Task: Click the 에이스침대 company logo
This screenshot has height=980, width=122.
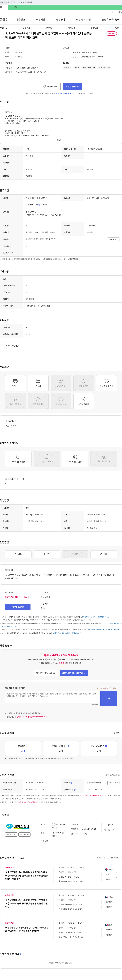Action: [x=18, y=827]
